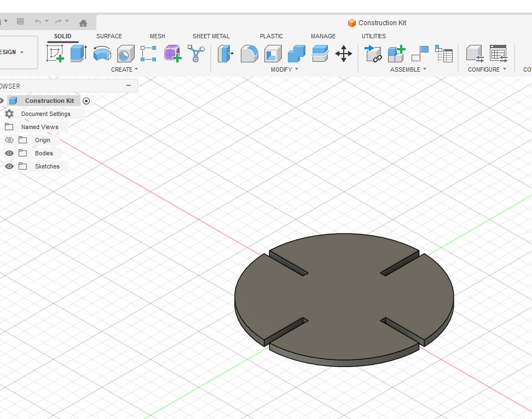Screen dimensions: 532x419
Task: Click the Create Form icon
Action: [172, 54]
